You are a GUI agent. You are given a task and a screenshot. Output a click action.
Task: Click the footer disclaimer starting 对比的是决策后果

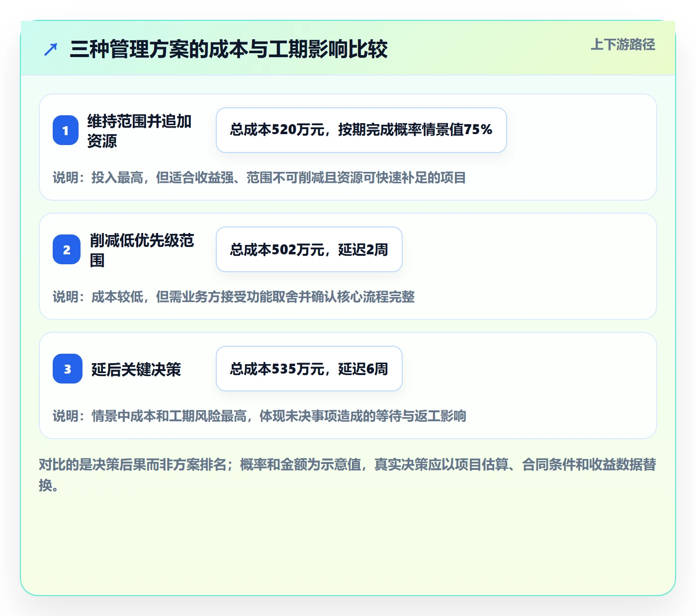348,475
